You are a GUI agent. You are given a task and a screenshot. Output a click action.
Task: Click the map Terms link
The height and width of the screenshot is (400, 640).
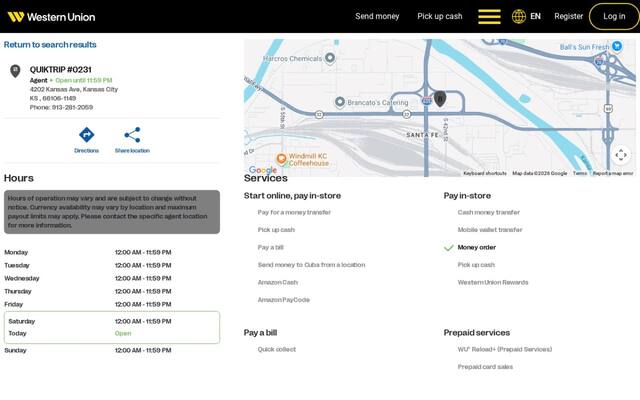[580, 173]
